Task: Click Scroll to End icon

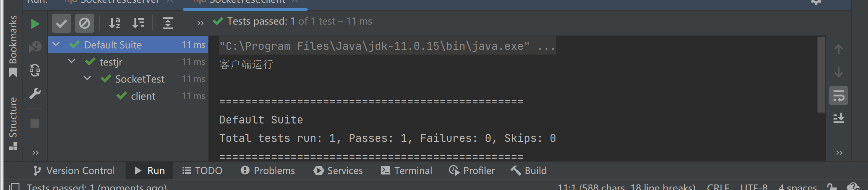Action: [x=838, y=118]
